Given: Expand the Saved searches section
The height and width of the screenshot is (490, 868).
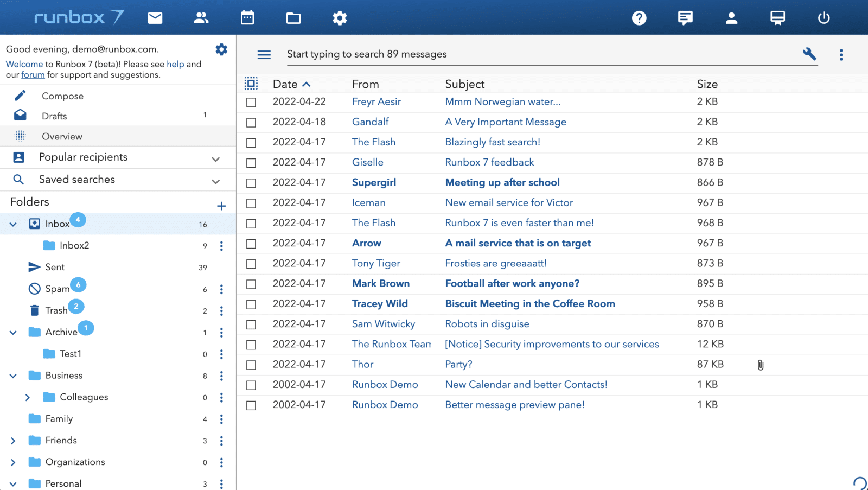Looking at the screenshot, I should click(x=216, y=181).
